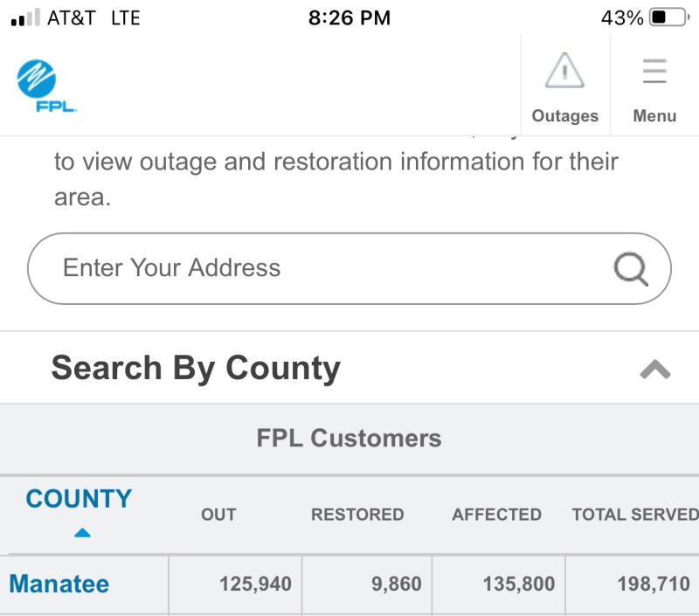Select the Outages label in header
Viewport: 699px width, 616px height.
click(564, 116)
